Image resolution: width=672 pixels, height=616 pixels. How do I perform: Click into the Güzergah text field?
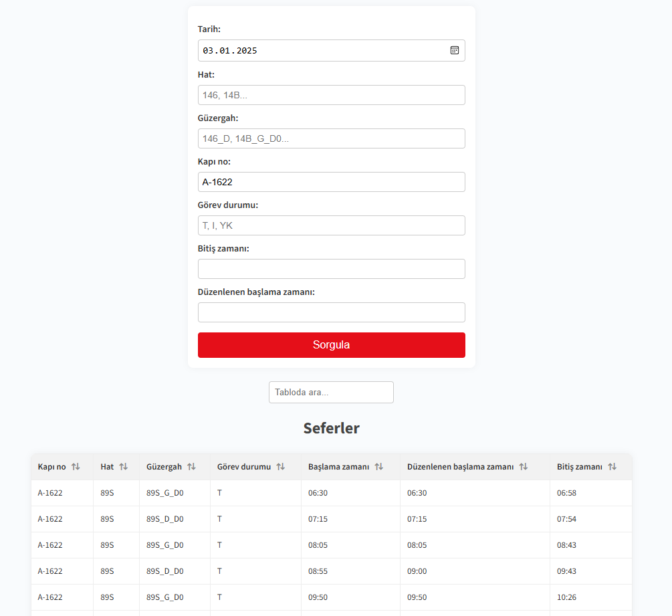(x=331, y=138)
